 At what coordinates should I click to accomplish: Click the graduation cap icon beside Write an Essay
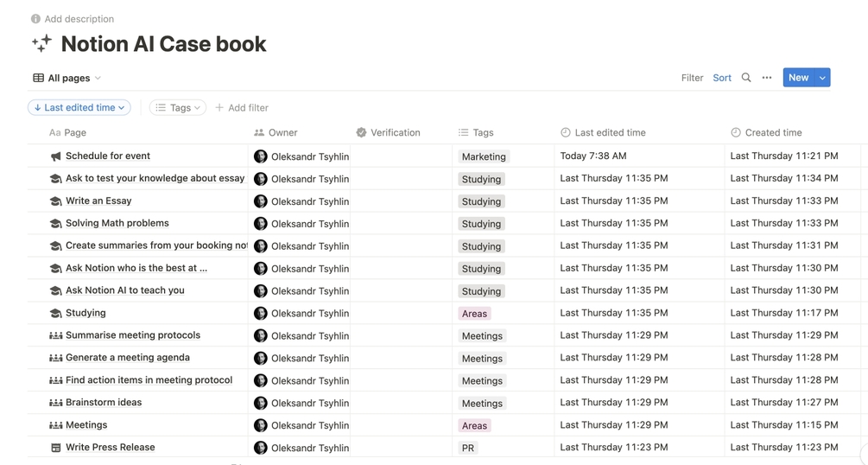(55, 201)
